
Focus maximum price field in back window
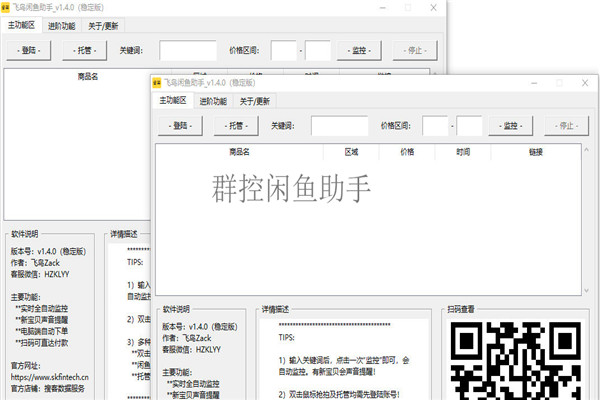(x=318, y=50)
